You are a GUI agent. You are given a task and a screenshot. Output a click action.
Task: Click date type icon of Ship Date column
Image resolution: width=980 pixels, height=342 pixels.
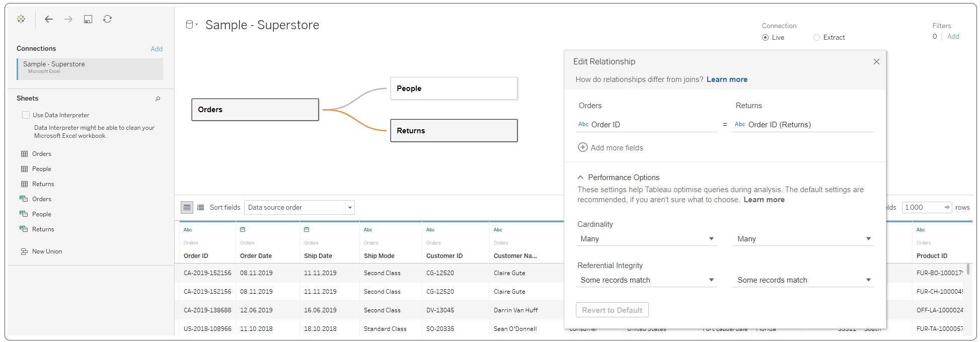(307, 229)
